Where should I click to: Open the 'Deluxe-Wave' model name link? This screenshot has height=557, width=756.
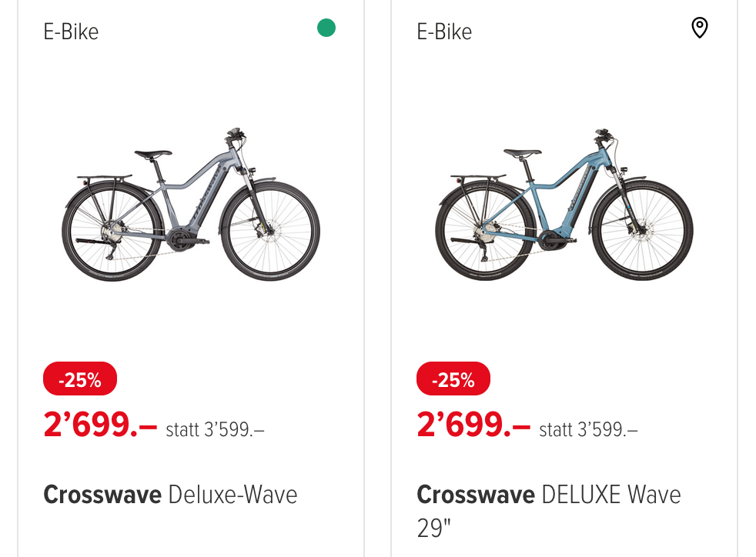point(232,494)
